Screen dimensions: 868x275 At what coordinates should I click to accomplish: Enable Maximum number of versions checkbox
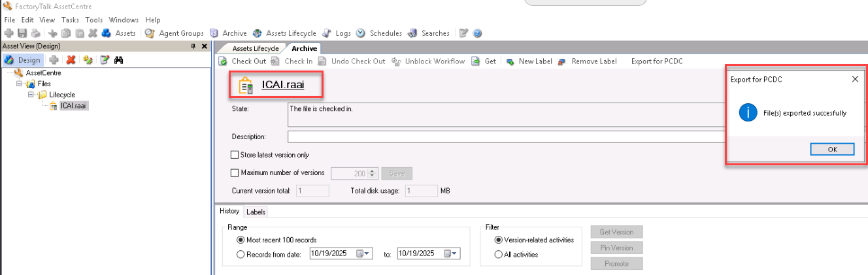point(235,173)
